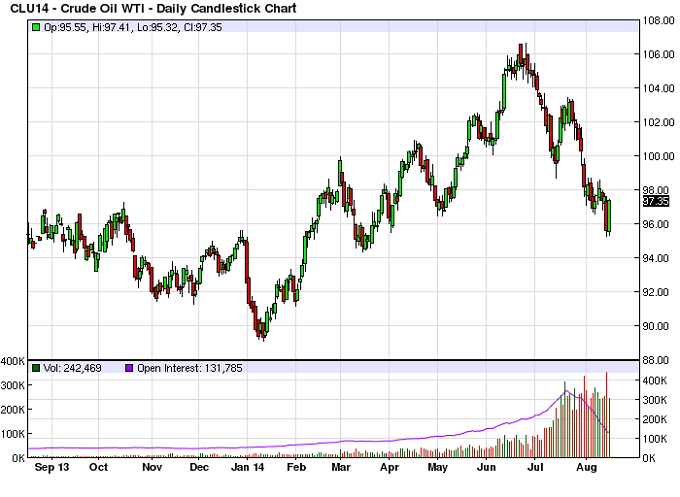
Task: Click the left volume axis label '200K'
Action: (13, 409)
